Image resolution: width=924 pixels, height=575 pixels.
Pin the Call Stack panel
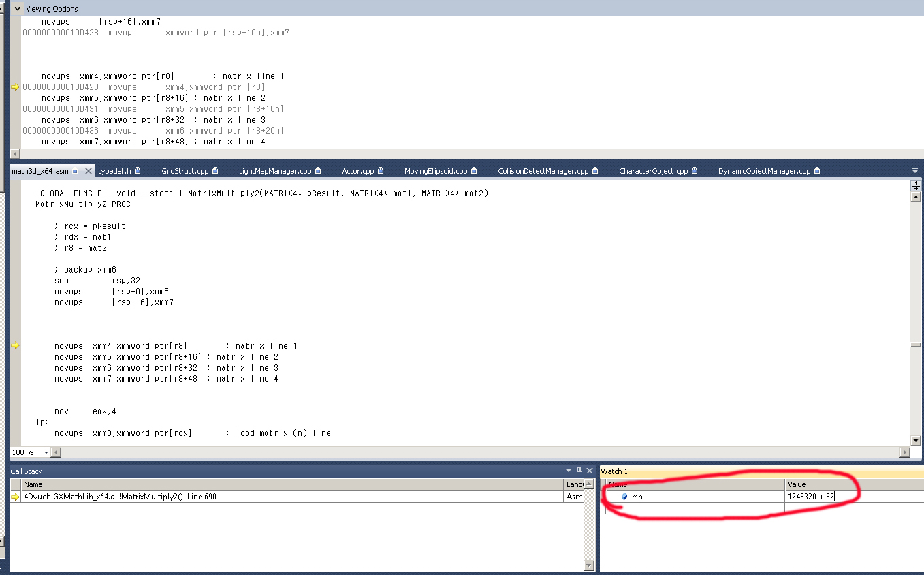pyautogui.click(x=579, y=471)
